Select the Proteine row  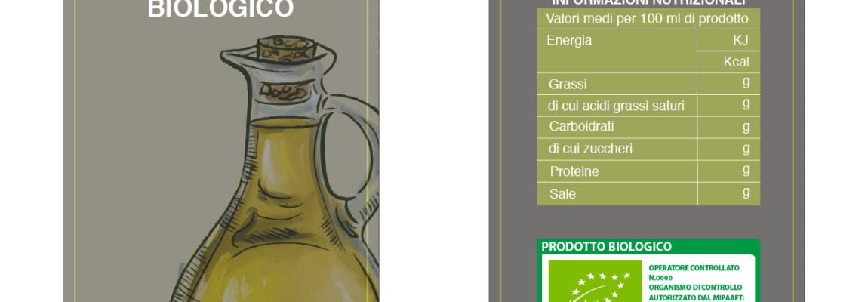[x=648, y=171]
